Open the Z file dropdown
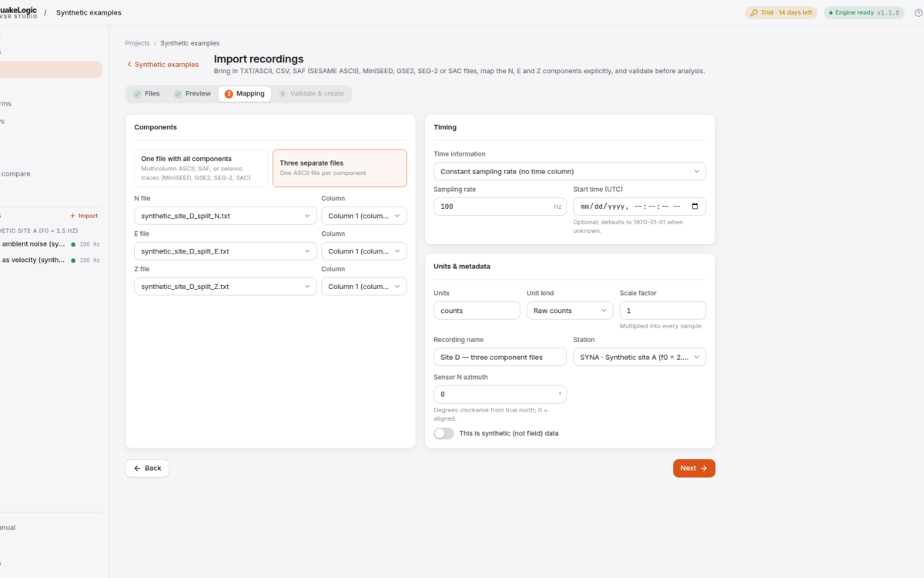Screen dimensions: 924x578 tap(226, 287)
